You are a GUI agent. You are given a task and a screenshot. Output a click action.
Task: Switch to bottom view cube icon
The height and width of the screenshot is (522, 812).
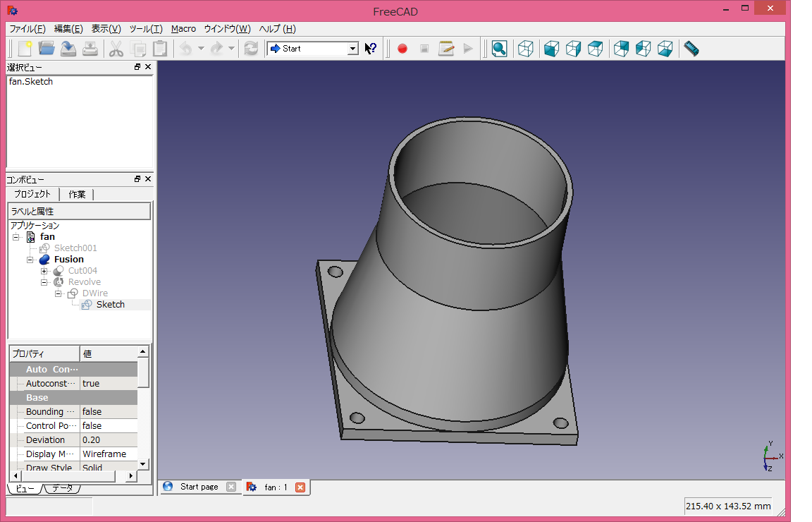665,49
